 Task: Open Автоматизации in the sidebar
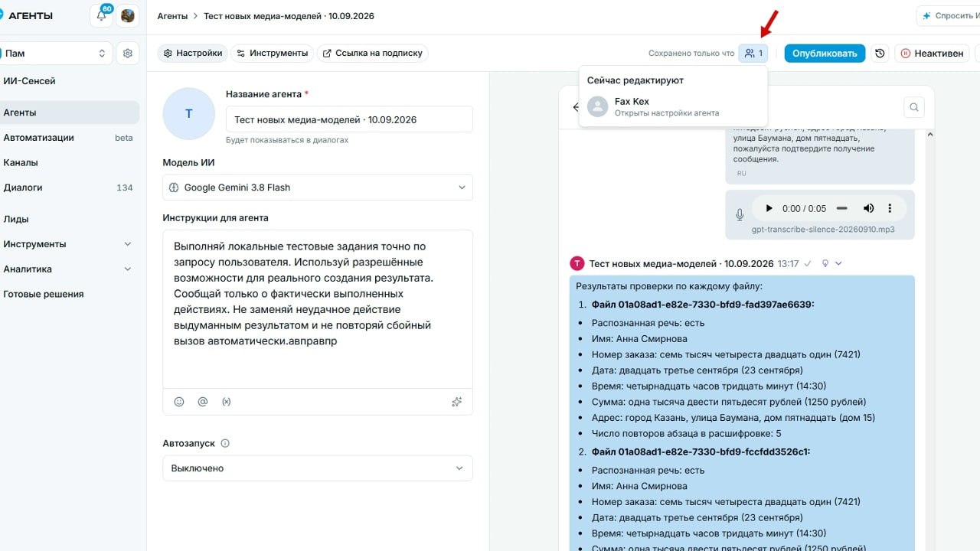pyautogui.click(x=70, y=138)
